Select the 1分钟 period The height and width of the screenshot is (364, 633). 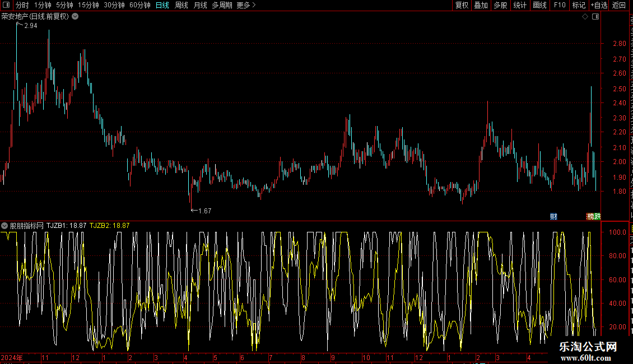(x=43, y=5)
